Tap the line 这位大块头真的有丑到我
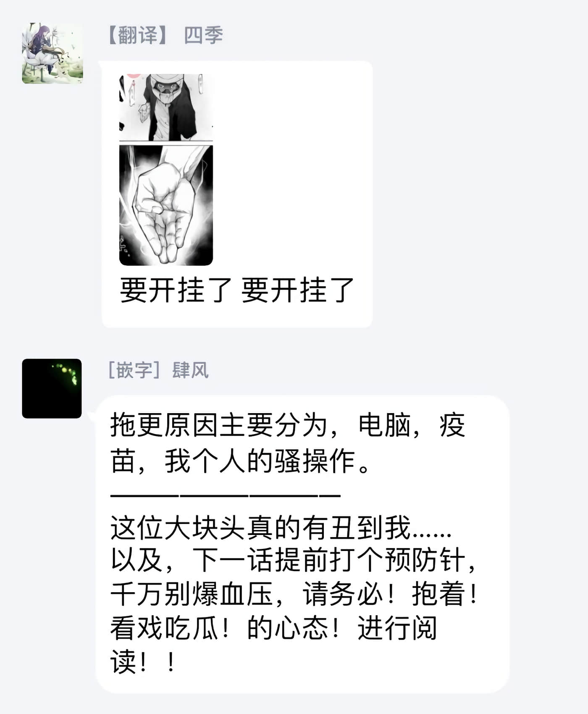588x714 pixels. pyautogui.click(x=281, y=527)
